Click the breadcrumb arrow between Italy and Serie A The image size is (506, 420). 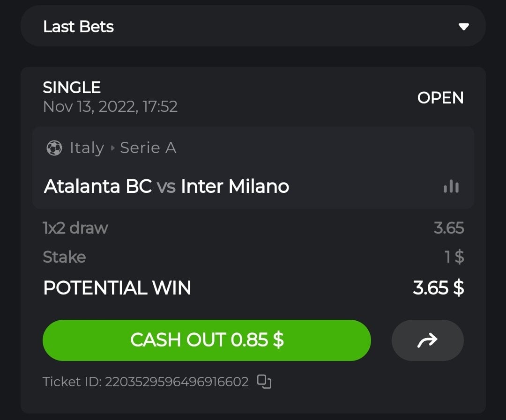[x=112, y=148]
